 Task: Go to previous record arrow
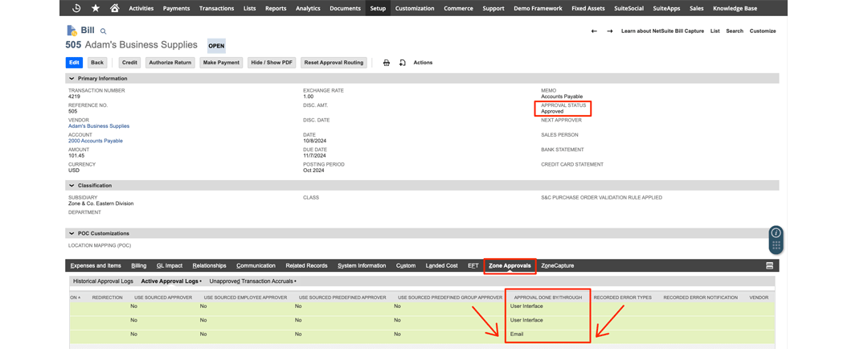[594, 31]
